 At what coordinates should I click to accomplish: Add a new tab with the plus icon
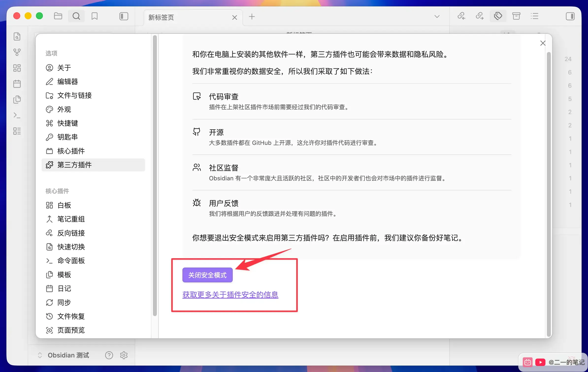click(x=252, y=17)
